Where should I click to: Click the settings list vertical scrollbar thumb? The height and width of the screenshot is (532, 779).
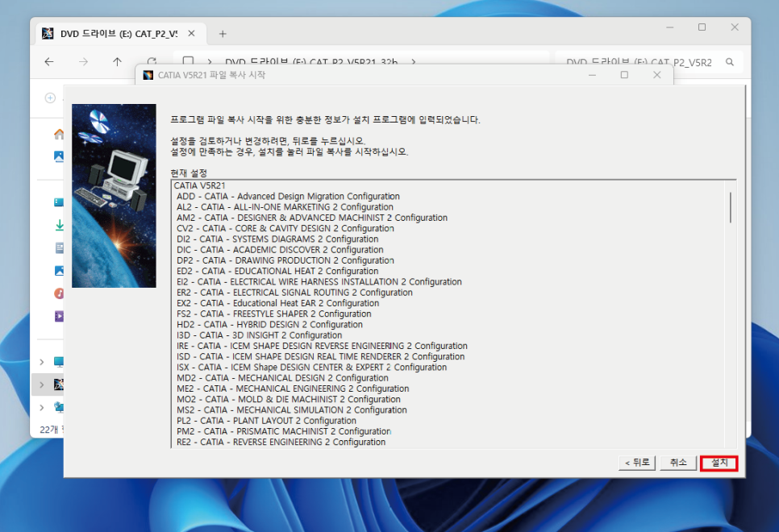click(731, 207)
